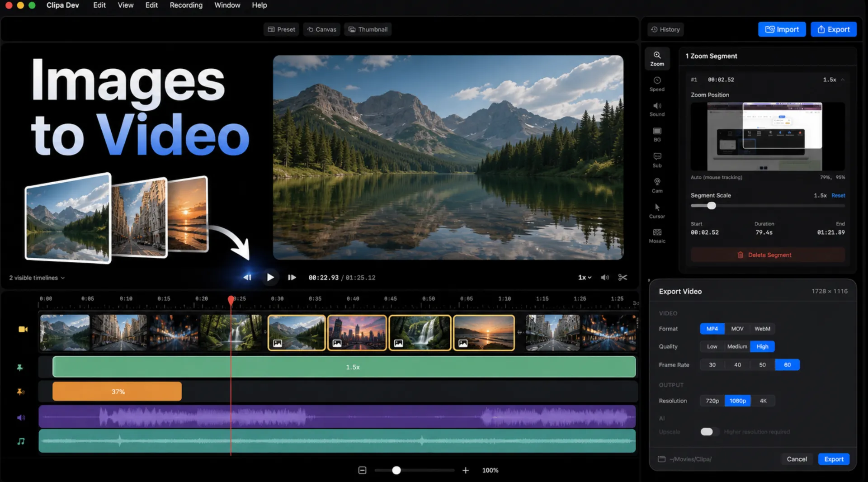The width and height of the screenshot is (868, 482).
Task: Open the Canvas option
Action: pyautogui.click(x=321, y=29)
